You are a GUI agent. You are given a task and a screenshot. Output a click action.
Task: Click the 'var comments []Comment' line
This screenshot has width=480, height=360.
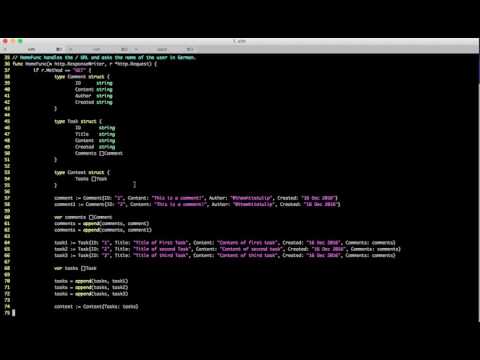[83, 217]
